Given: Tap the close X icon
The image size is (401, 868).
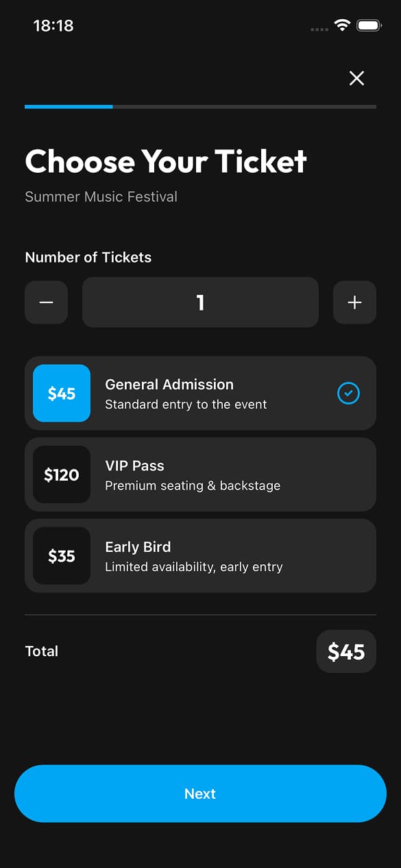Looking at the screenshot, I should coord(356,78).
